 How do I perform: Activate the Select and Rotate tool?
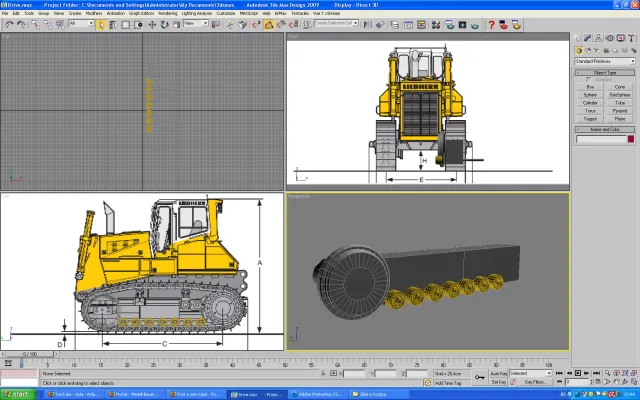click(x=164, y=25)
